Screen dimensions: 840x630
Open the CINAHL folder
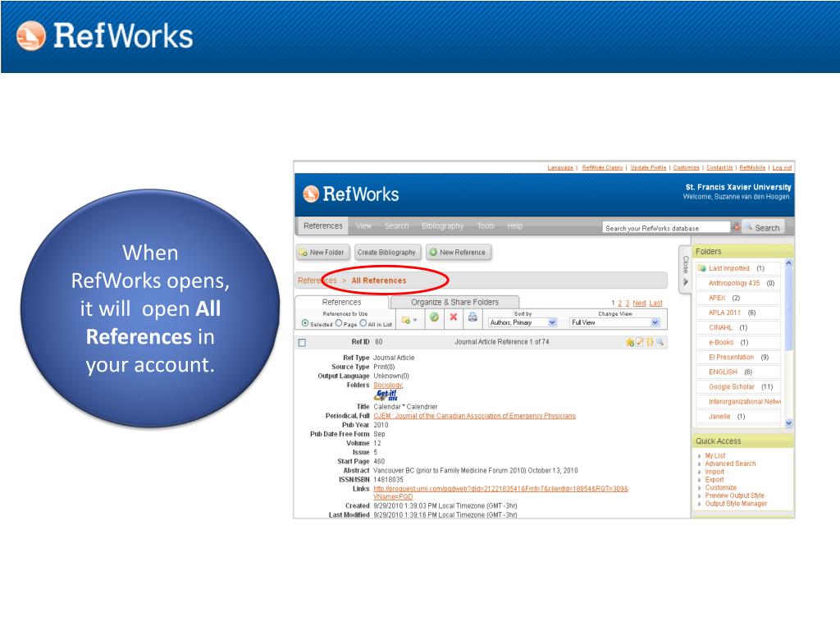click(720, 328)
